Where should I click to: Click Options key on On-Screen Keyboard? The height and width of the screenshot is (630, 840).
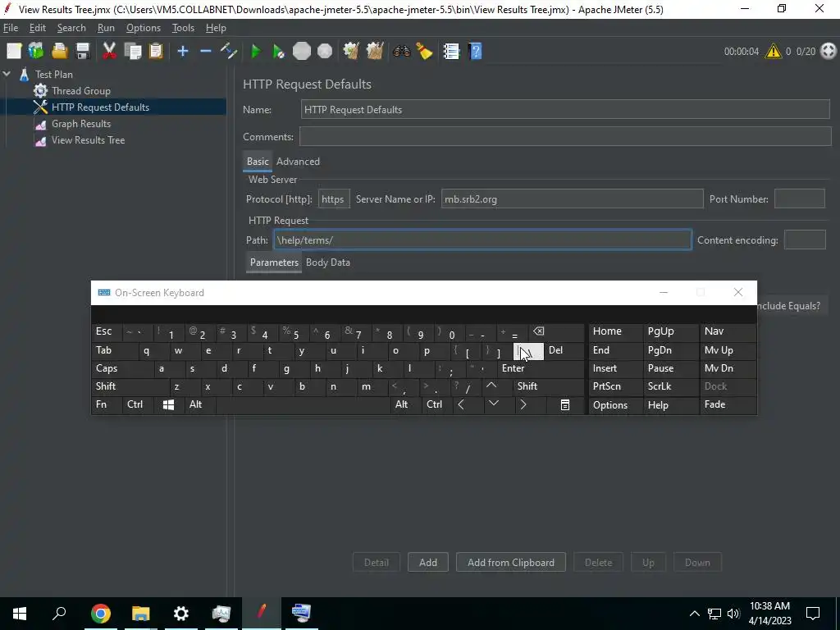[615, 405]
